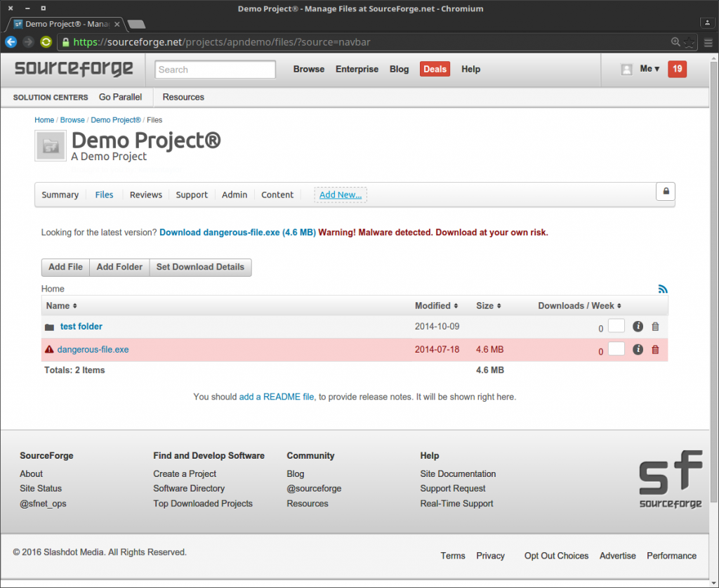Click the browser back arrow button
The image size is (719, 588).
(11, 42)
